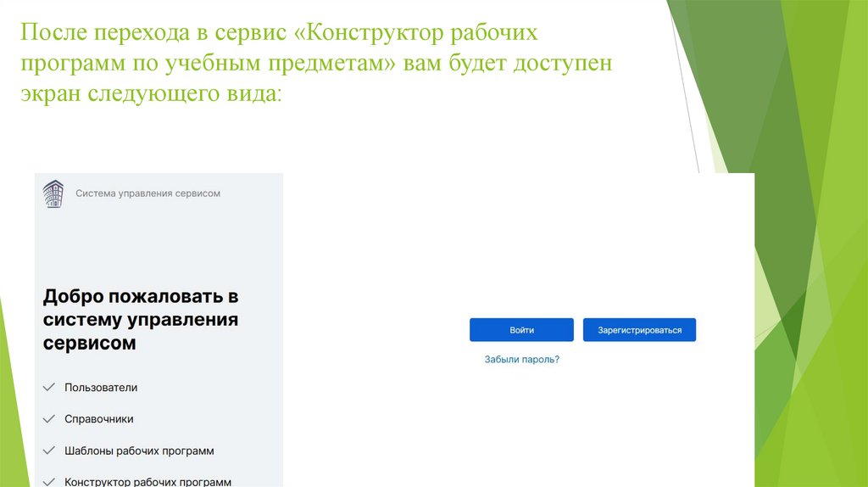Screen dimensions: 868x487
Task: Open the Забыли пароль? link
Action: click(522, 359)
